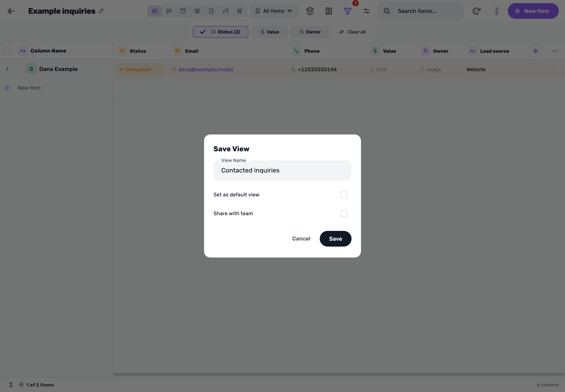
Task: Select the Dana Example row name
Action: (58, 69)
